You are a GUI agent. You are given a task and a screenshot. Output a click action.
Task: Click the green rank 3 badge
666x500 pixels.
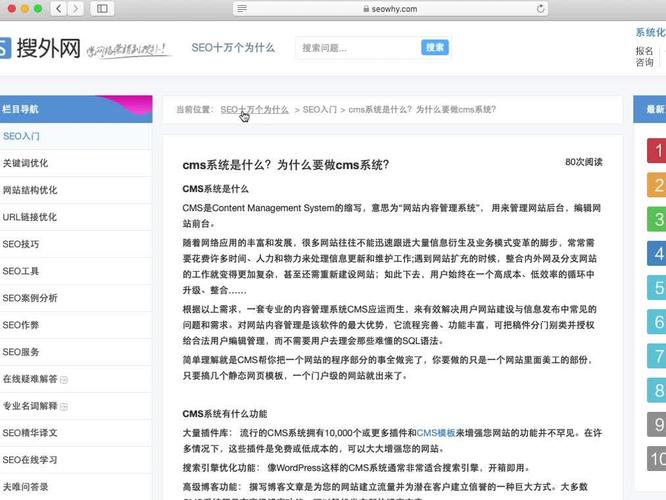click(x=657, y=219)
